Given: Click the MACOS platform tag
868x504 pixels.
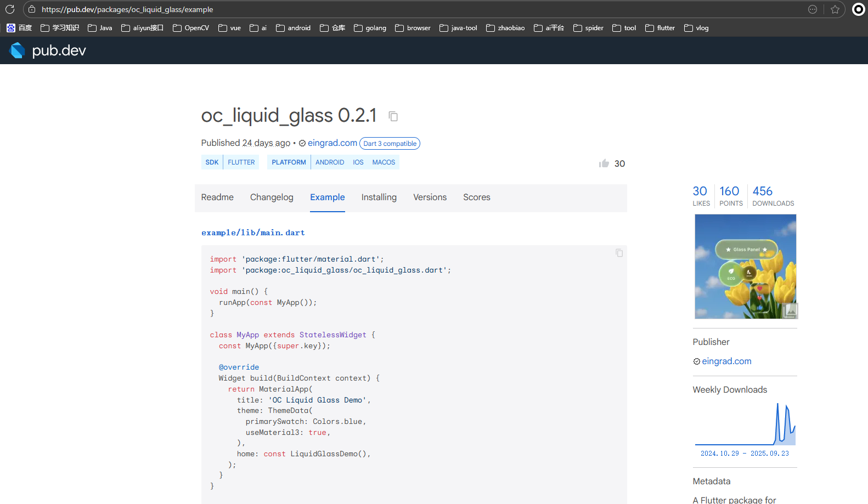Looking at the screenshot, I should [x=384, y=162].
